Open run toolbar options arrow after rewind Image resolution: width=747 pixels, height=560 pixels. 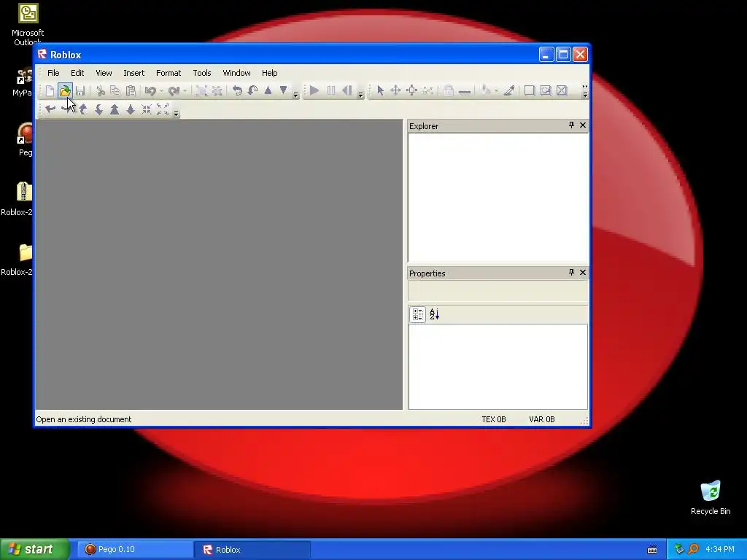point(360,95)
